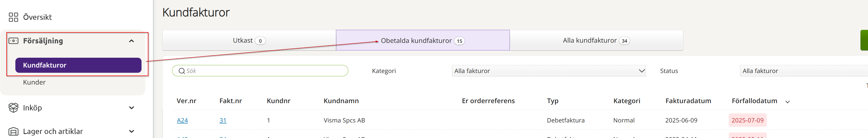The width and height of the screenshot is (868, 138).
Task: Select Kundfakturor in the sidebar
Action: (78, 65)
